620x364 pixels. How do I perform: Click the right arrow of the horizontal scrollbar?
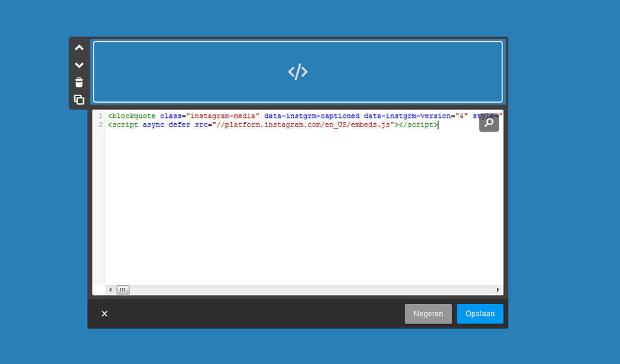pyautogui.click(x=498, y=290)
